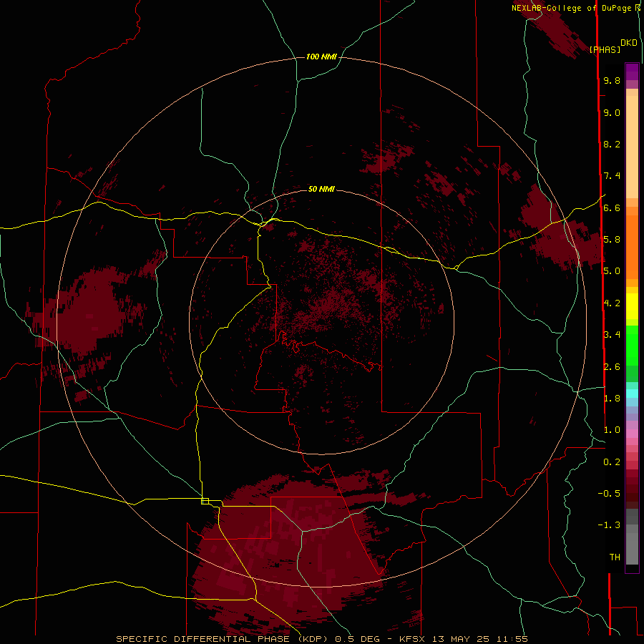
Task: Click the TH label on the scale
Action: [x=615, y=557]
